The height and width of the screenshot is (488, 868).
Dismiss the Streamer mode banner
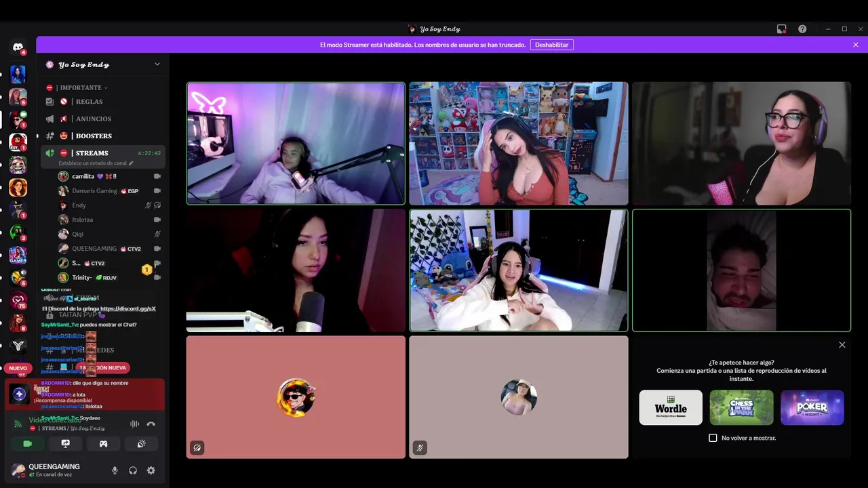coord(856,45)
